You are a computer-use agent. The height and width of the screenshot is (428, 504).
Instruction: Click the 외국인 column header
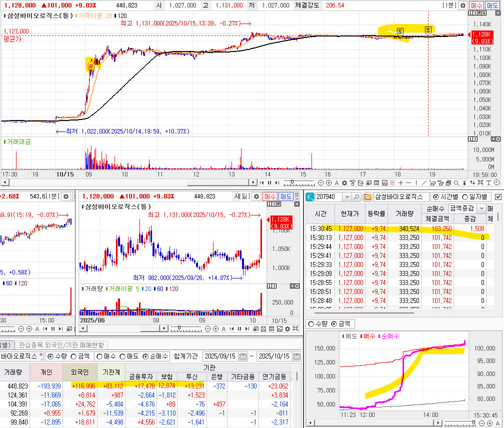pos(79,372)
